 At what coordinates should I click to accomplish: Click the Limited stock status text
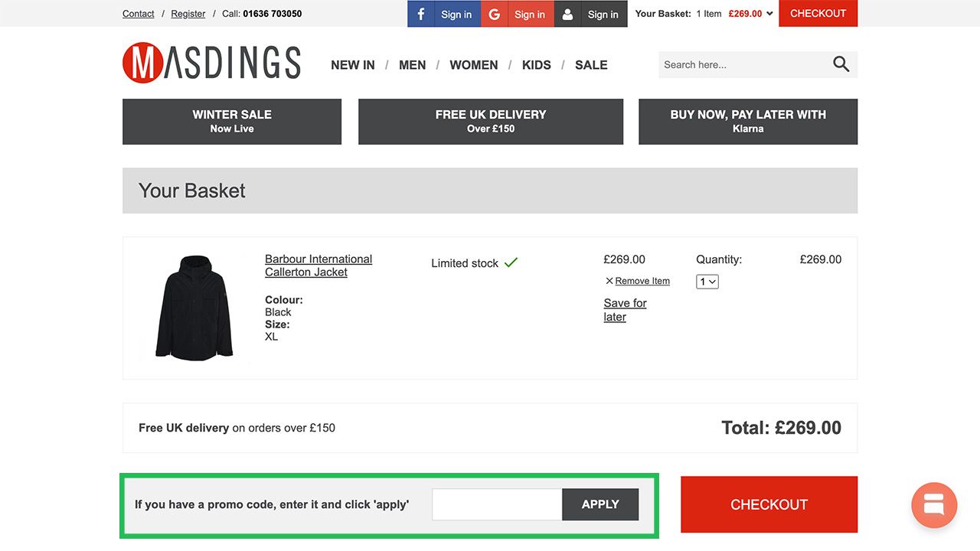pyautogui.click(x=465, y=263)
